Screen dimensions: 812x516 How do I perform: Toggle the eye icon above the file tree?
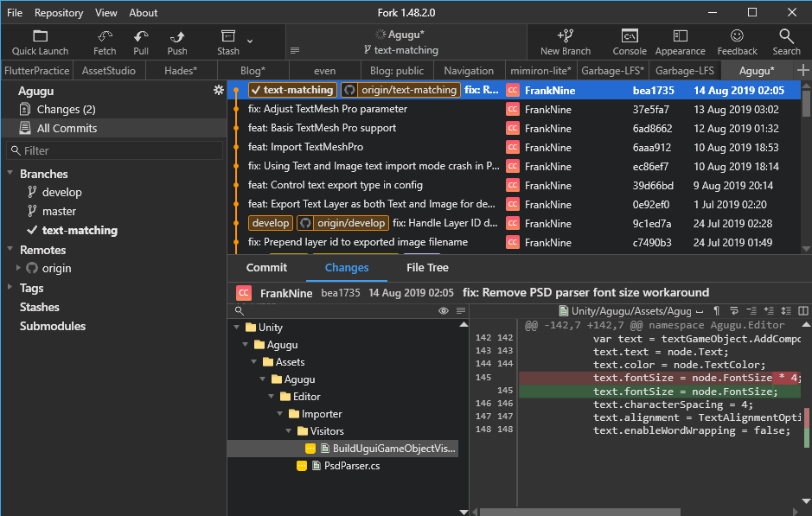[x=444, y=310]
